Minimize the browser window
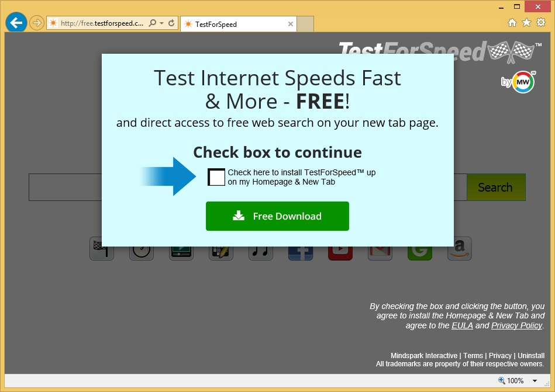 pos(501,7)
